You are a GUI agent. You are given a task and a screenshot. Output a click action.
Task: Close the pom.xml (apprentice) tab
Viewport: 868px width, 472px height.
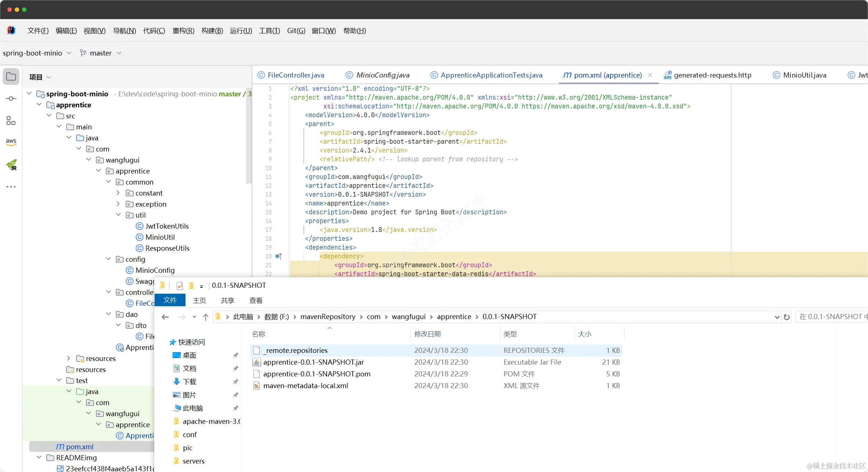click(650, 75)
